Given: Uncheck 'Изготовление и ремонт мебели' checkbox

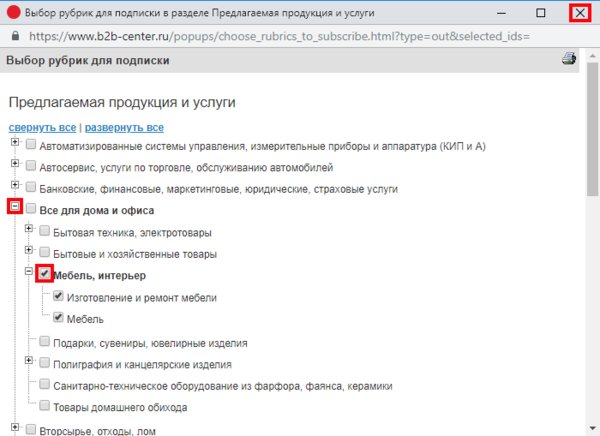Looking at the screenshot, I should (59, 297).
